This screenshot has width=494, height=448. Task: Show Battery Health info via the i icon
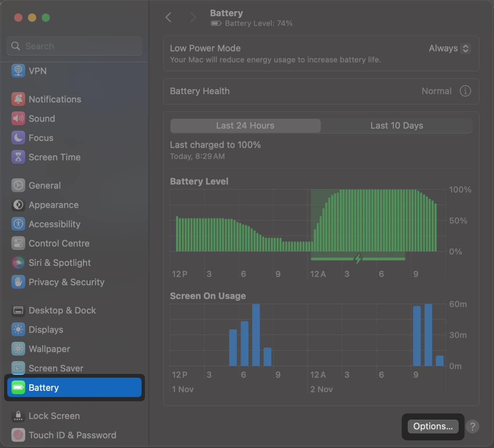(465, 91)
